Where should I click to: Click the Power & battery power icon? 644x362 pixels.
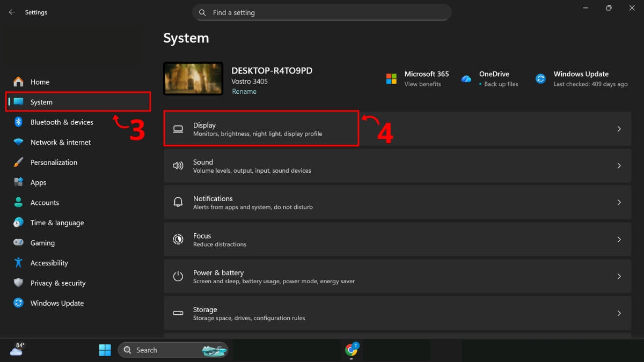click(x=178, y=276)
